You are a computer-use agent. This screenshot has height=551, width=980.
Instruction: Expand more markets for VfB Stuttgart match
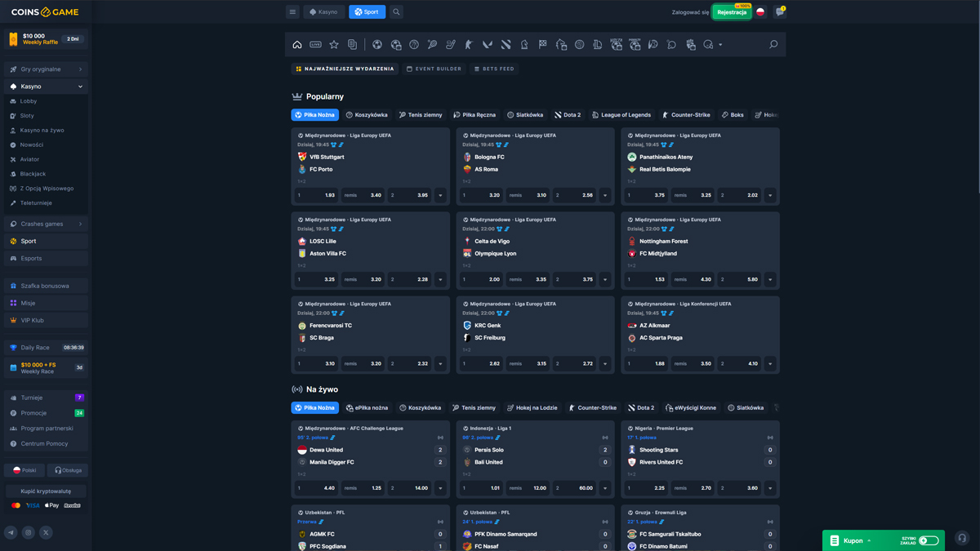pos(440,195)
